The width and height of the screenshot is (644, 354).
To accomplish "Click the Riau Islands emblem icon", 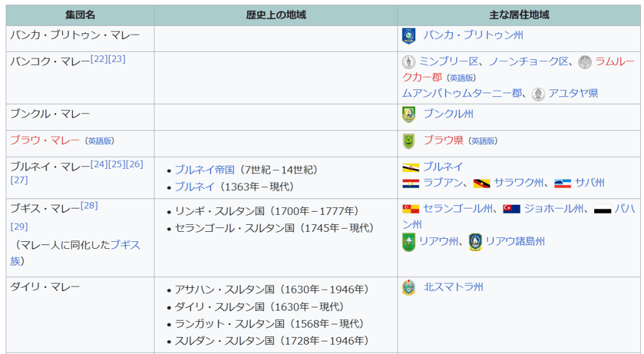I will pyautogui.click(x=475, y=242).
